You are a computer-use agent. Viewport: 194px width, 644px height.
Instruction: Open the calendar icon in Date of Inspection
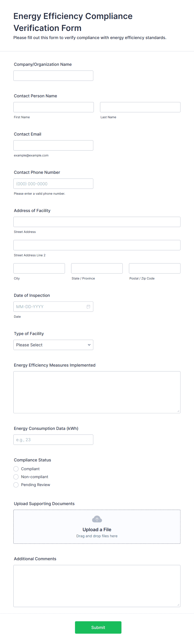click(x=89, y=306)
